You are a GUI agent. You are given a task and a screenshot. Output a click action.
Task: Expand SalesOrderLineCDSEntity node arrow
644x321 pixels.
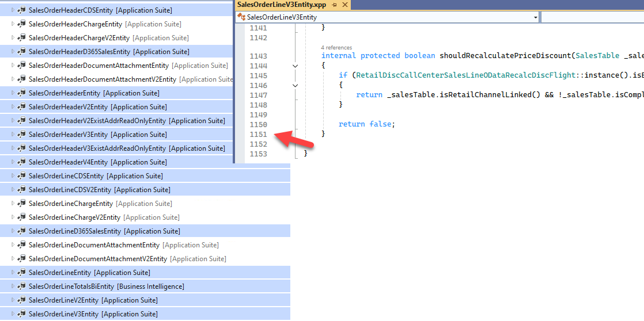tap(13, 175)
